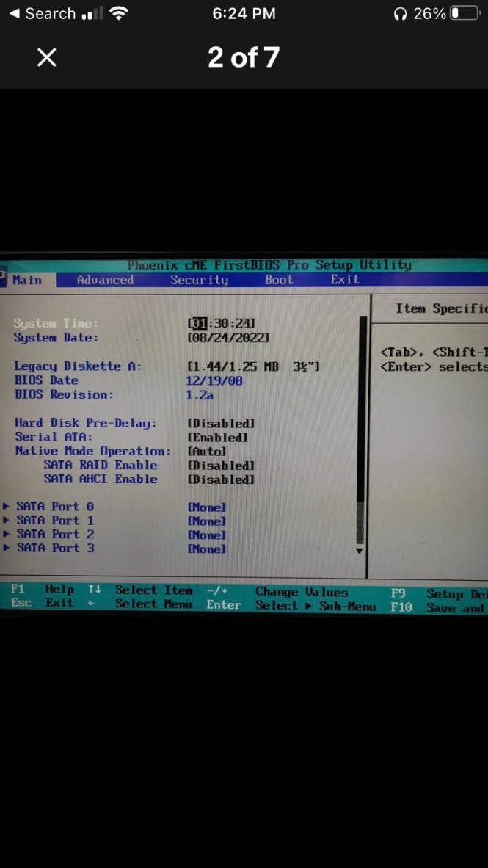The width and height of the screenshot is (488, 868).
Task: Select the Main BIOS tab
Action: click(x=28, y=280)
